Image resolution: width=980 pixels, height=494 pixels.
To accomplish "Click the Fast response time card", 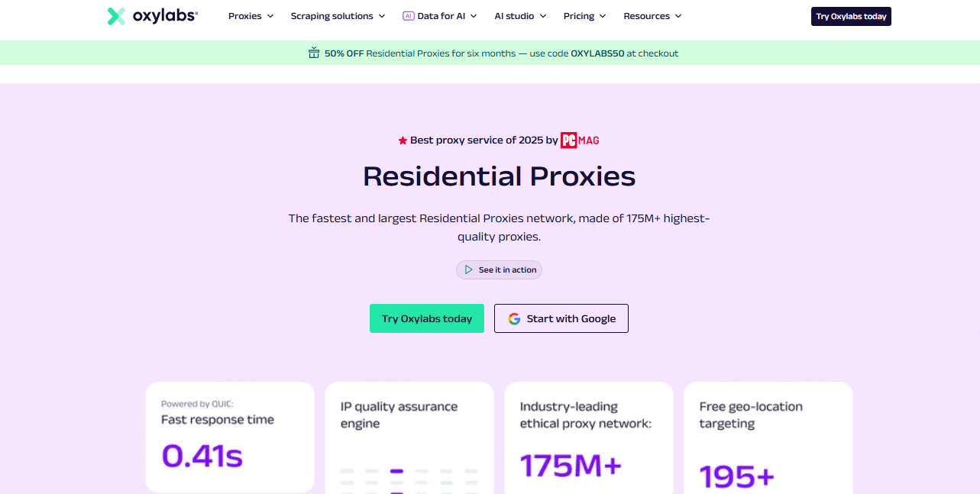I will pyautogui.click(x=229, y=437).
